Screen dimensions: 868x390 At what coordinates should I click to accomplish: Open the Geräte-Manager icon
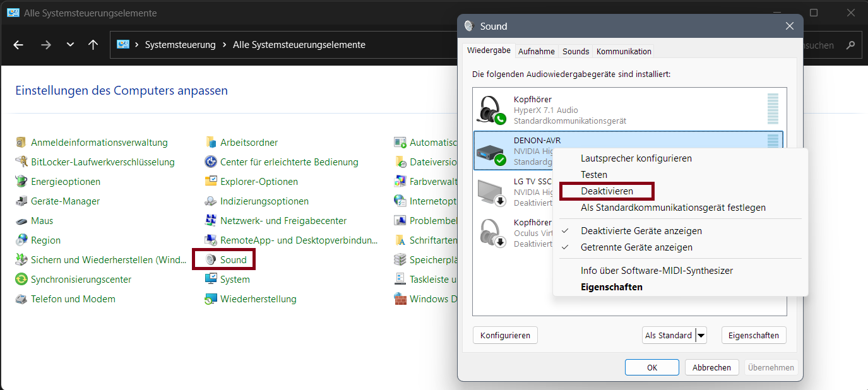(21, 201)
